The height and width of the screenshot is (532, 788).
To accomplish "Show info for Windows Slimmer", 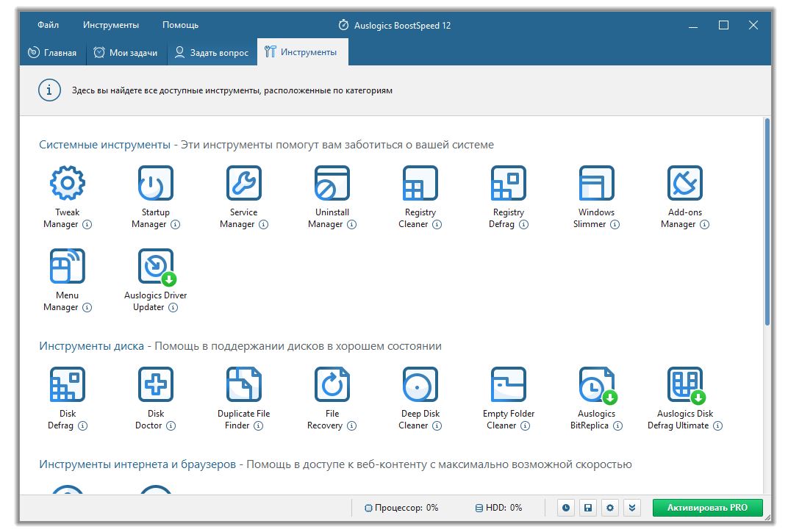I will [615, 225].
